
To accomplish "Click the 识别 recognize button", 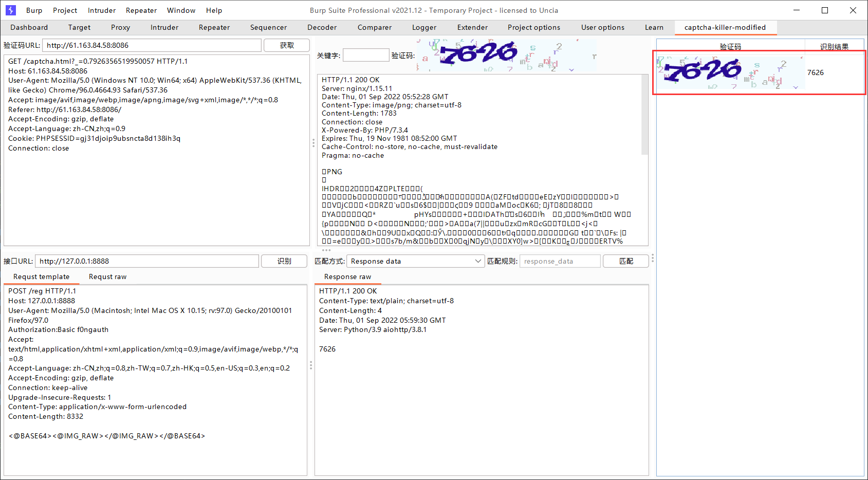I will [x=284, y=261].
